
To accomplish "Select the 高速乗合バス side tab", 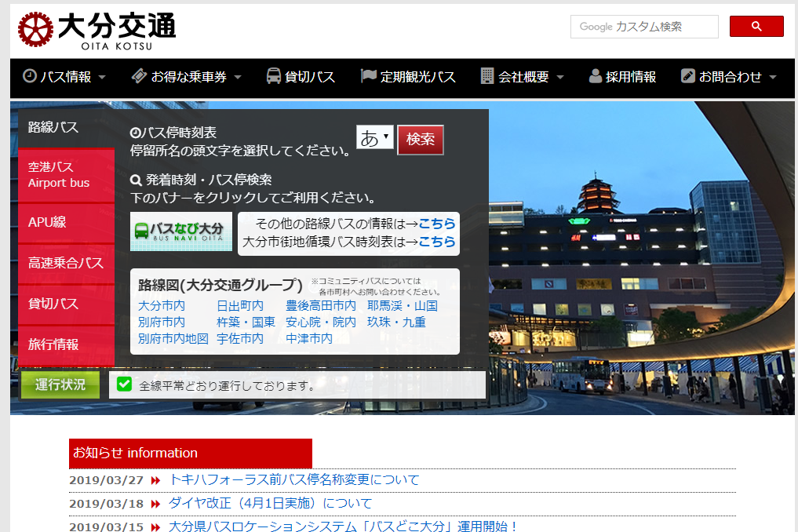I will (x=66, y=263).
